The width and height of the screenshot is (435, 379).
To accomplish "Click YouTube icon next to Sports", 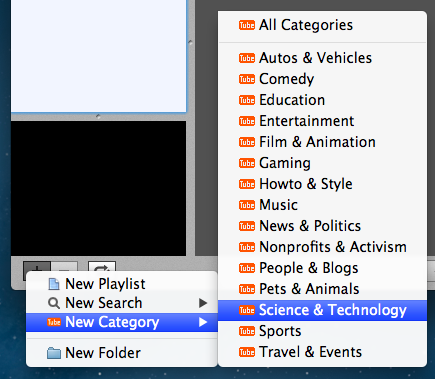I will coord(247,331).
